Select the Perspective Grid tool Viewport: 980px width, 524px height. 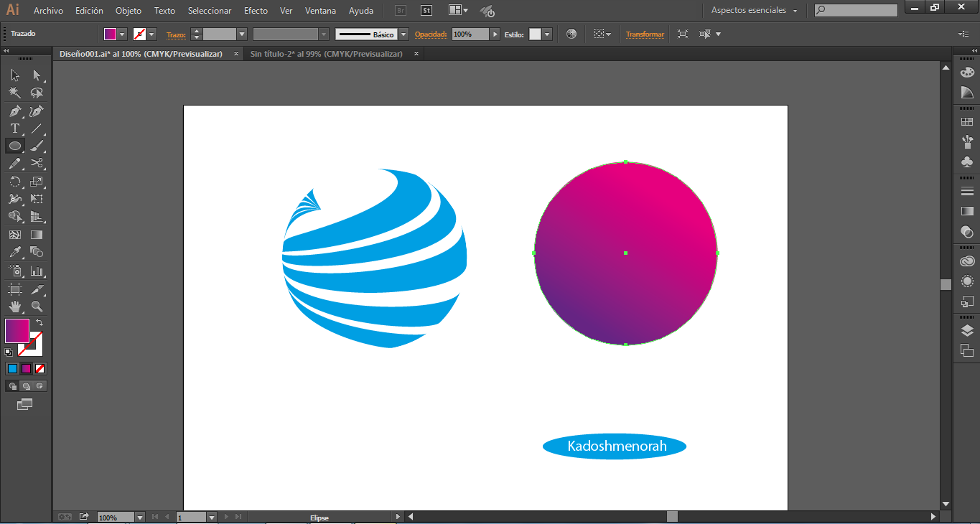click(37, 217)
